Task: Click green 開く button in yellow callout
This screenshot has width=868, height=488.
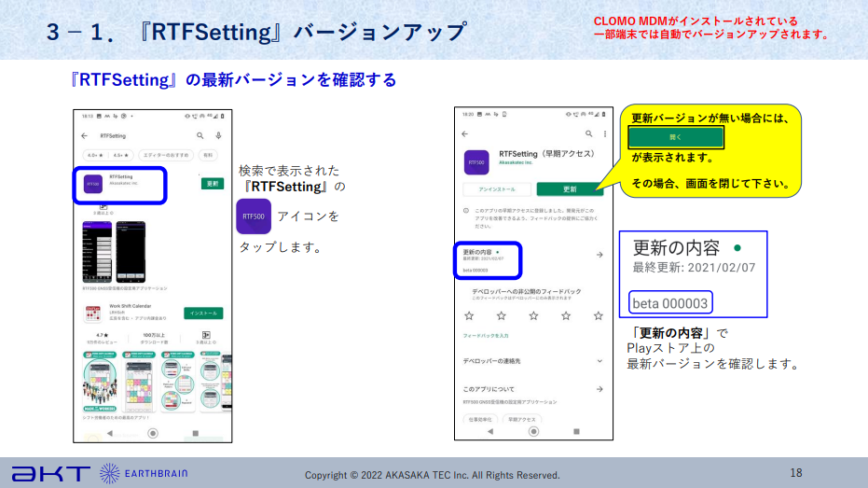Action: click(676, 137)
